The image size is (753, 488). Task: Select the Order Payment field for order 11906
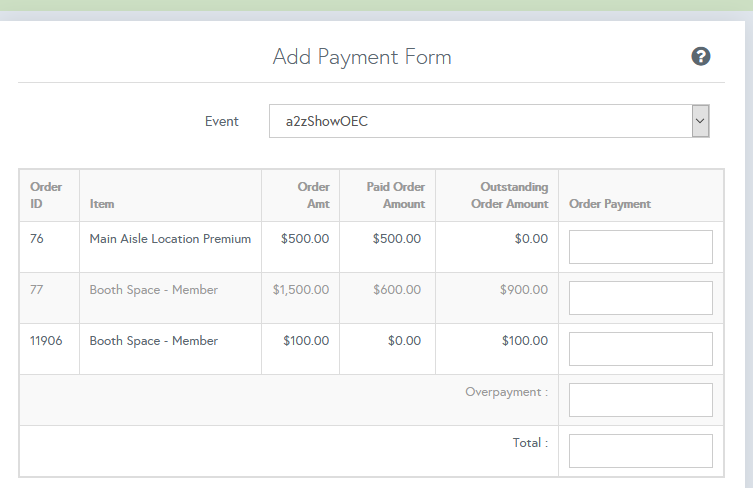[x=640, y=349]
